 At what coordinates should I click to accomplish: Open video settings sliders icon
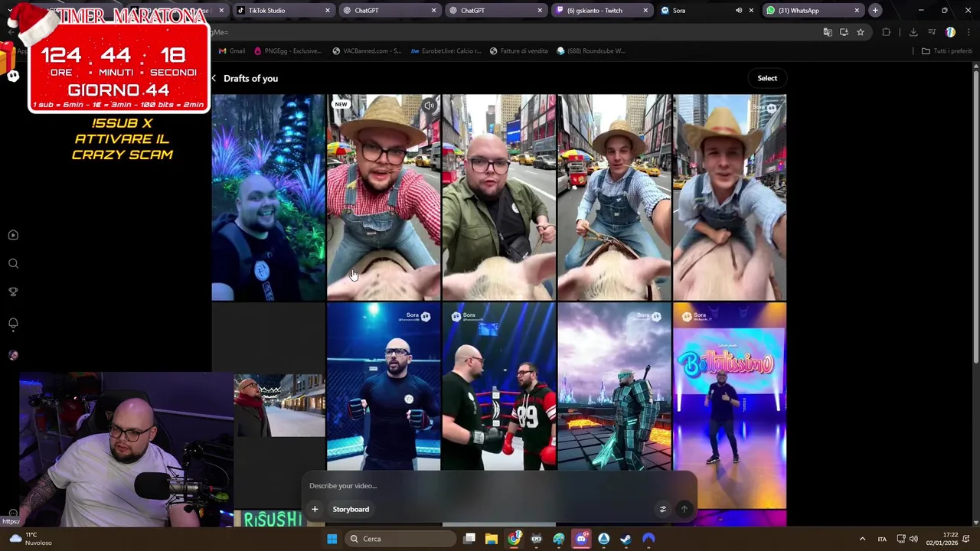[663, 509]
